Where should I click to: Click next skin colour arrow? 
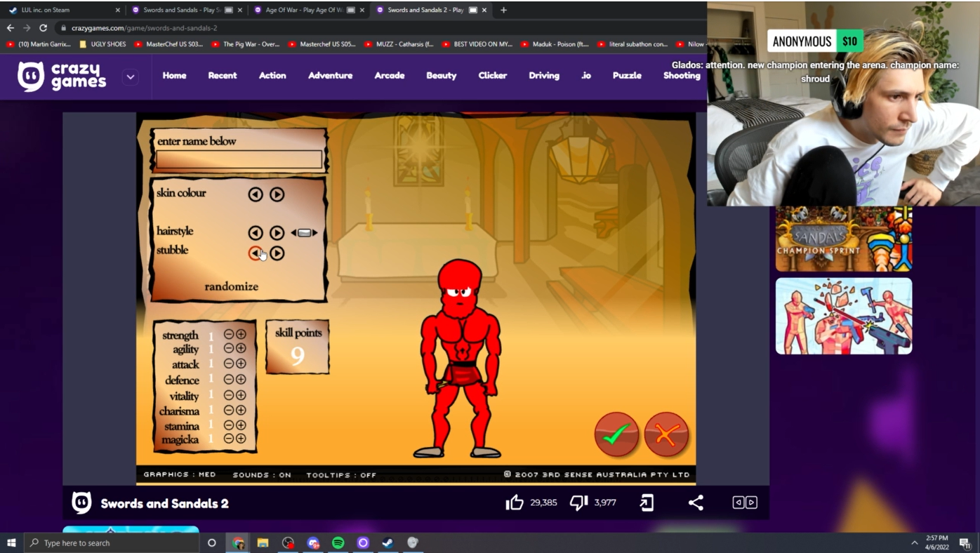(x=277, y=194)
